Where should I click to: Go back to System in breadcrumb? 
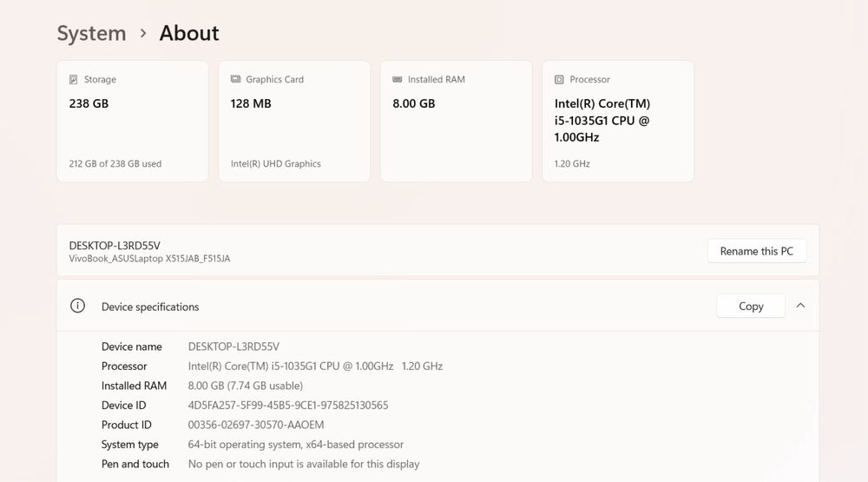pos(91,34)
